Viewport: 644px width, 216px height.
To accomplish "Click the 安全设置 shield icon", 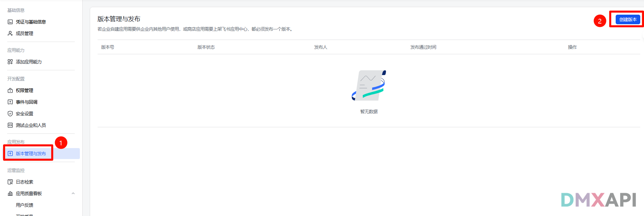I will coord(10,114).
